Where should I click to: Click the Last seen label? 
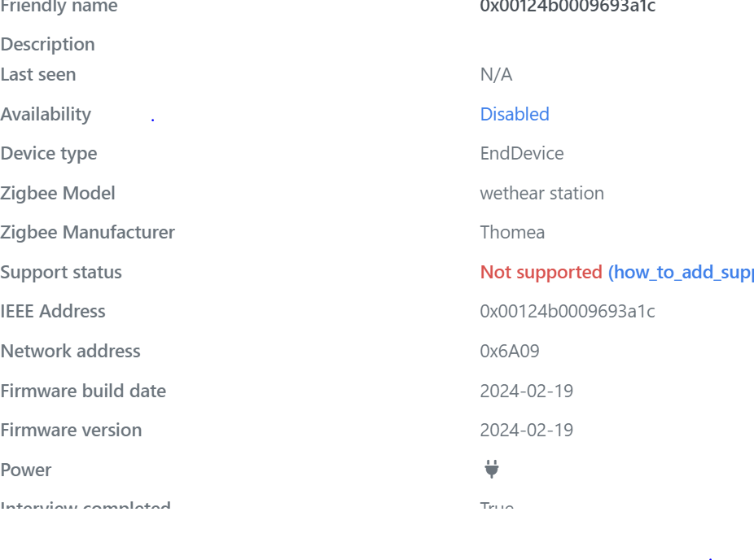[37, 75]
